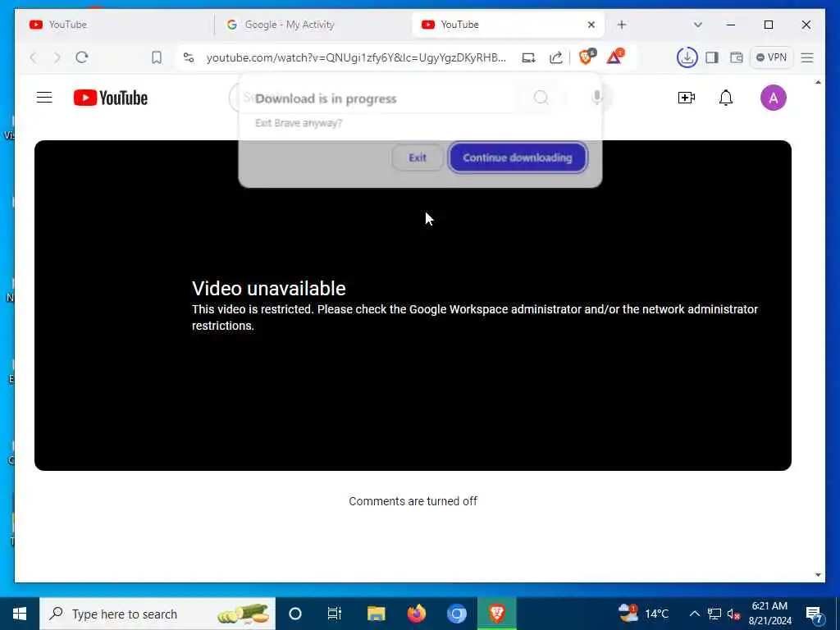
Task: Click the install/cast screen icon in address bar
Action: [x=528, y=57]
